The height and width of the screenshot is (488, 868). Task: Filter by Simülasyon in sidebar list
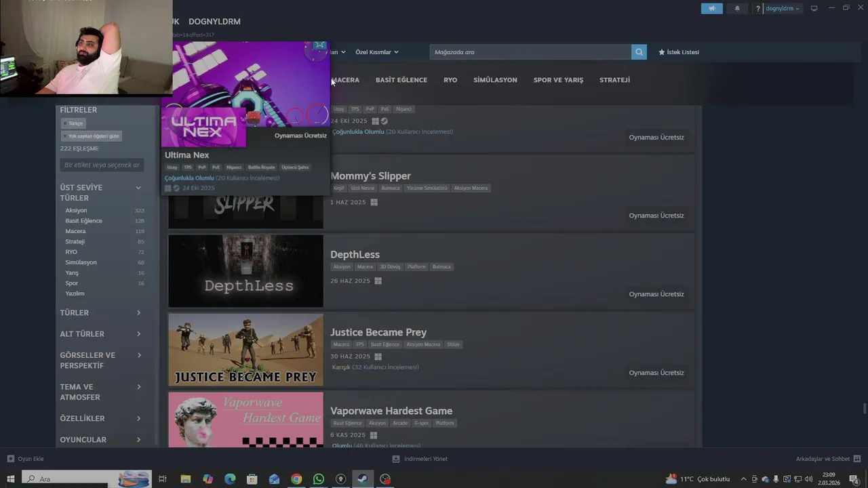pos(81,262)
